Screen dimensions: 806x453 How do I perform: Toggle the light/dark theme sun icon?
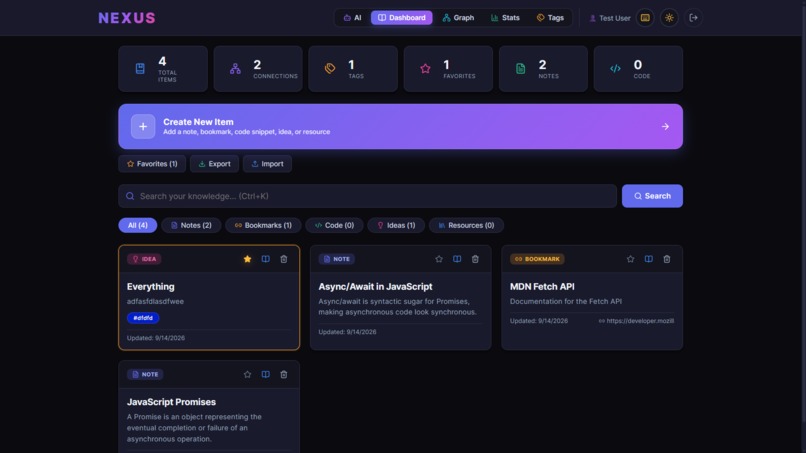coord(669,18)
